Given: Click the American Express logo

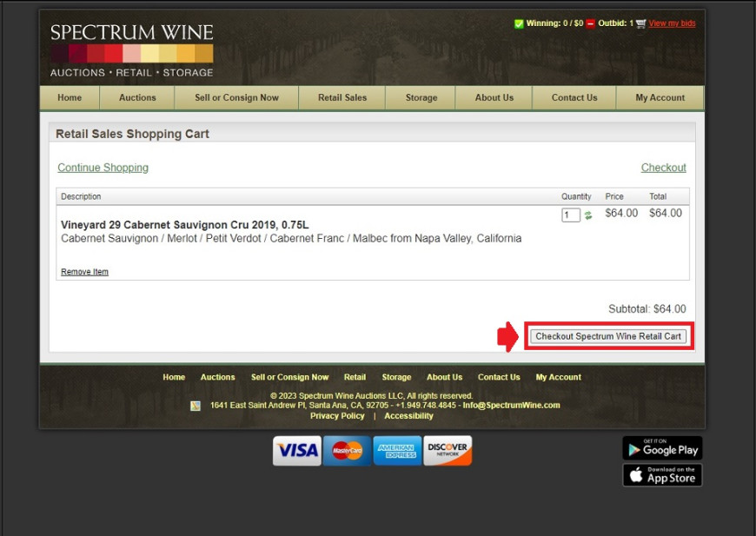Looking at the screenshot, I should click(397, 451).
